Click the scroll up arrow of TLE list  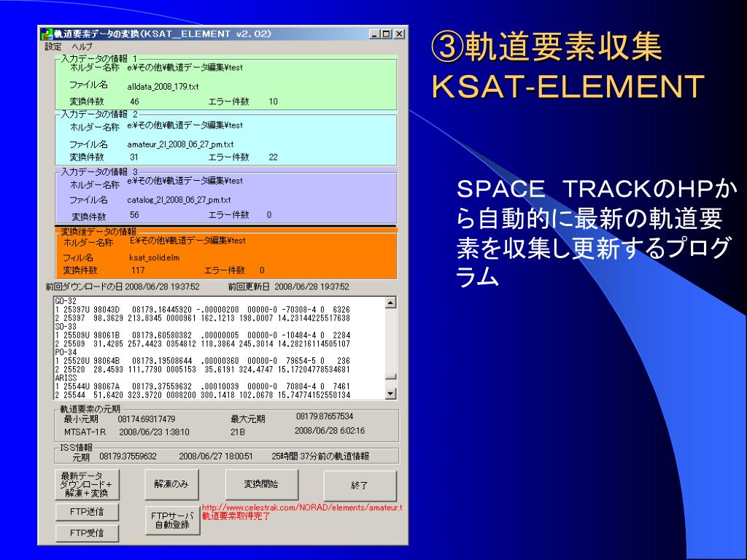click(x=390, y=303)
